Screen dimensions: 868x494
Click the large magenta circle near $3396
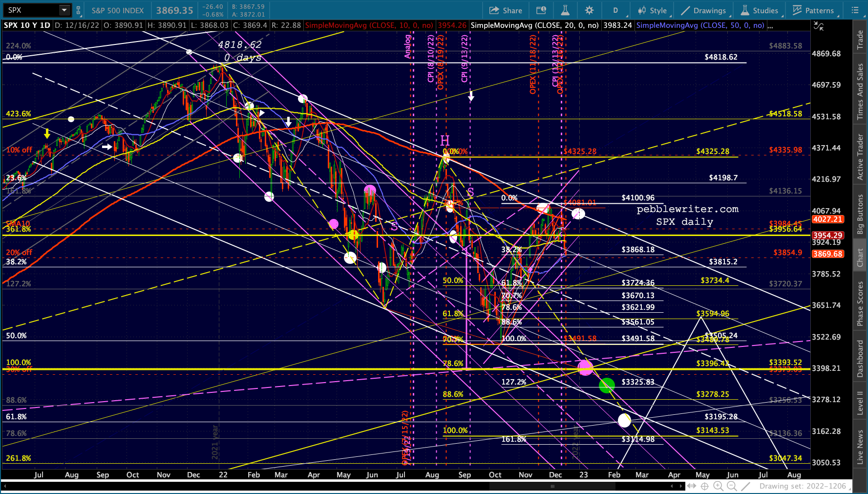[585, 367]
